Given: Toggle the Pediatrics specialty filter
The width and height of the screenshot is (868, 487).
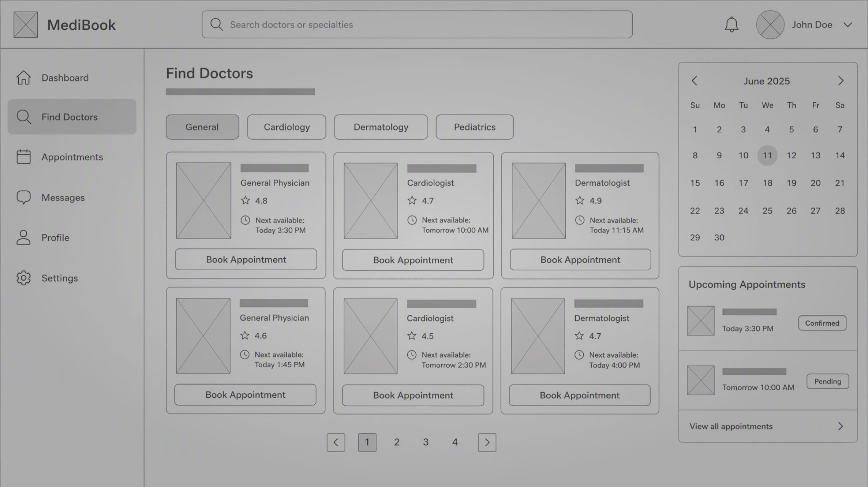Looking at the screenshot, I should pyautogui.click(x=475, y=127).
